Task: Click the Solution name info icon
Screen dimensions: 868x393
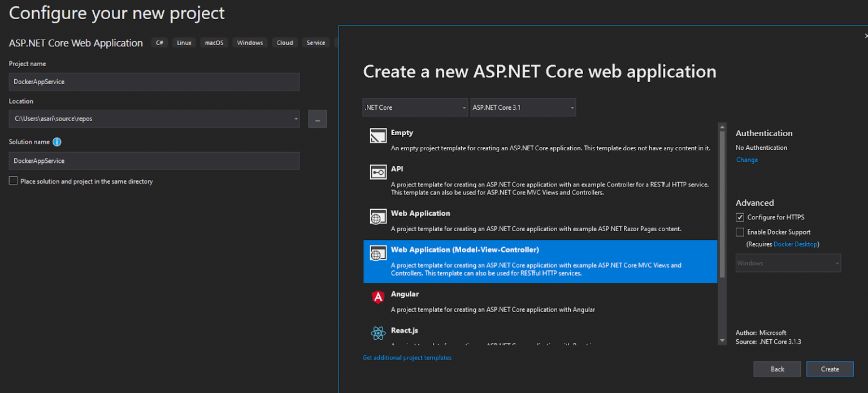Action: point(57,142)
